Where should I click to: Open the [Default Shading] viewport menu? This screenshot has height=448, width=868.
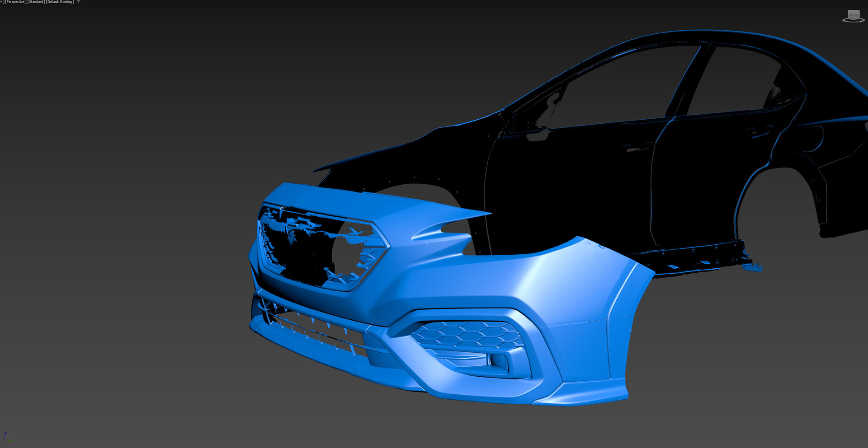click(60, 2)
